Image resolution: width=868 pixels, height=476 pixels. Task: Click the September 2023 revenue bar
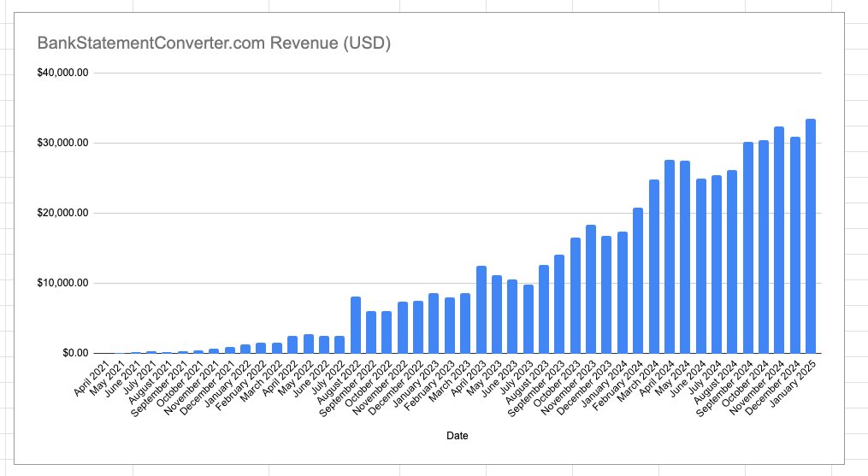[559, 304]
